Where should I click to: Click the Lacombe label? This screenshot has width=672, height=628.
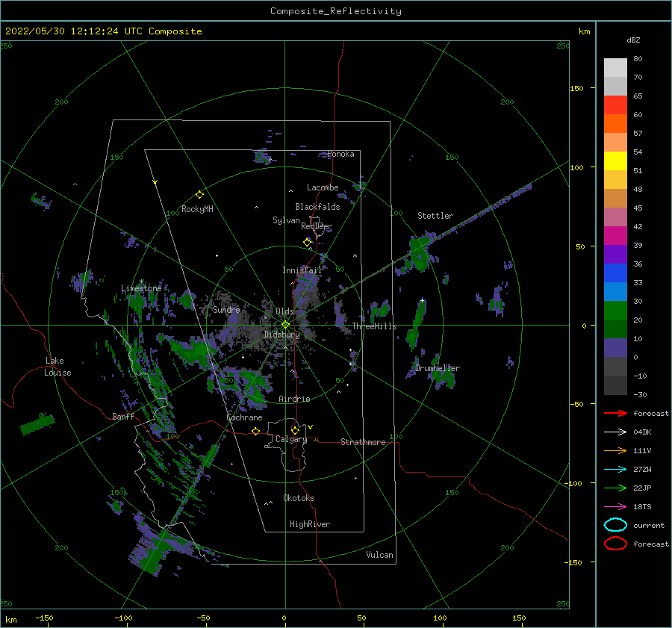point(323,187)
